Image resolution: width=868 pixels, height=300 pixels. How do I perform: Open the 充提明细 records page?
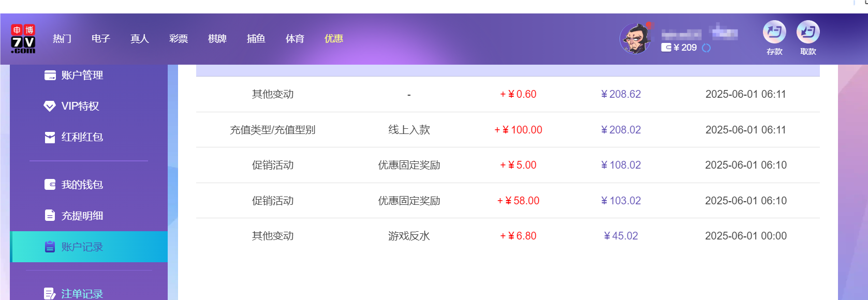click(x=83, y=216)
